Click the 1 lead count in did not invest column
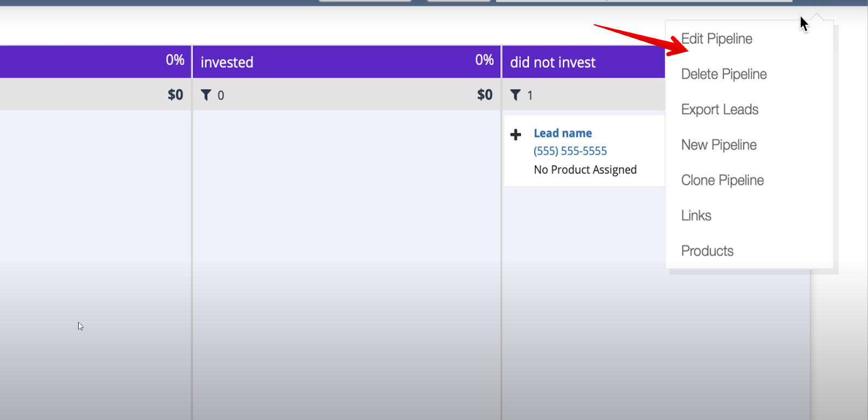 tap(530, 96)
